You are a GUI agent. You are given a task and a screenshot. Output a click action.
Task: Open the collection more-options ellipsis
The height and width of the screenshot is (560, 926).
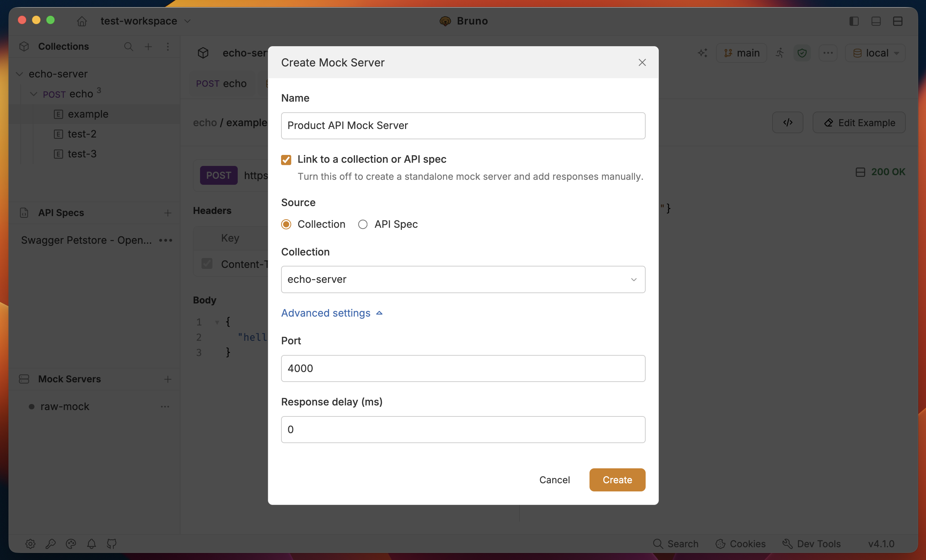click(x=828, y=53)
